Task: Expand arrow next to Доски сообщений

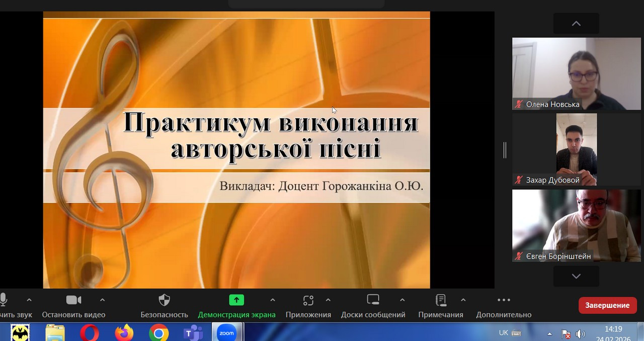Action: coord(402,300)
